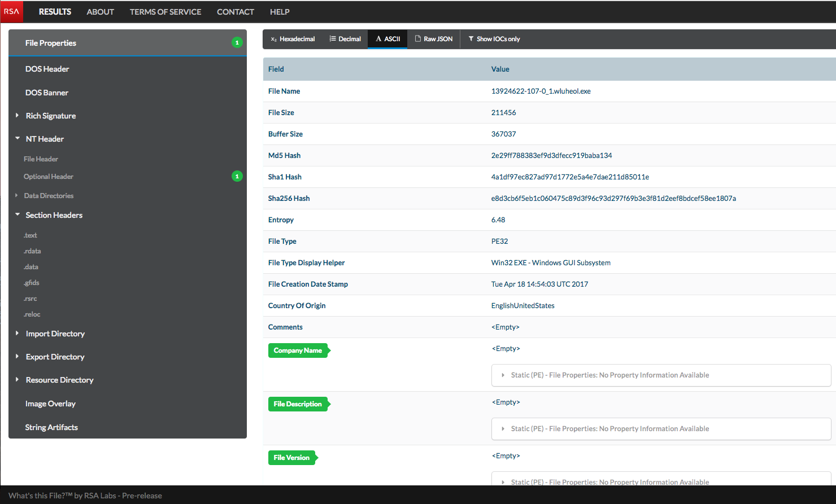Screen dimensions: 836x504
Task: Expand the Static (PE) Company Name details
Action: [503, 375]
